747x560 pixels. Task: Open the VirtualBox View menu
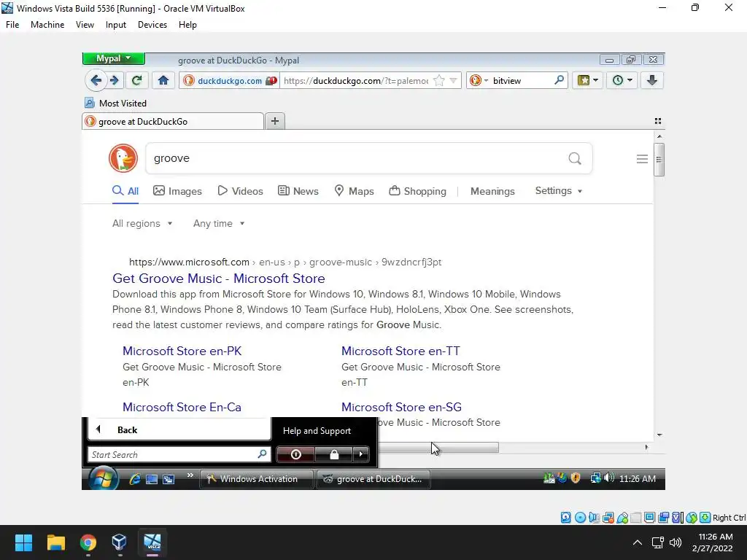point(85,25)
